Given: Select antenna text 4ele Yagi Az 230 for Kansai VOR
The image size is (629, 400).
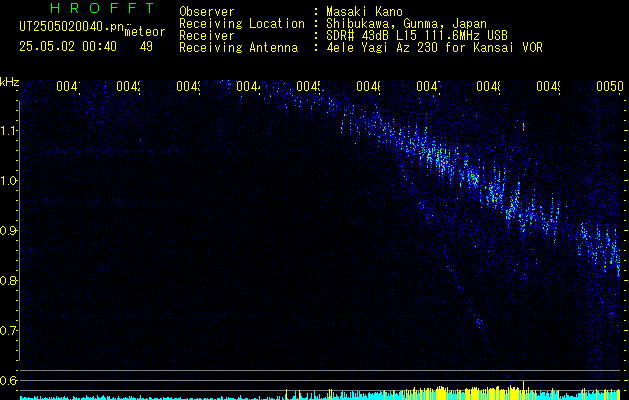Looking at the screenshot, I should 434,48.
